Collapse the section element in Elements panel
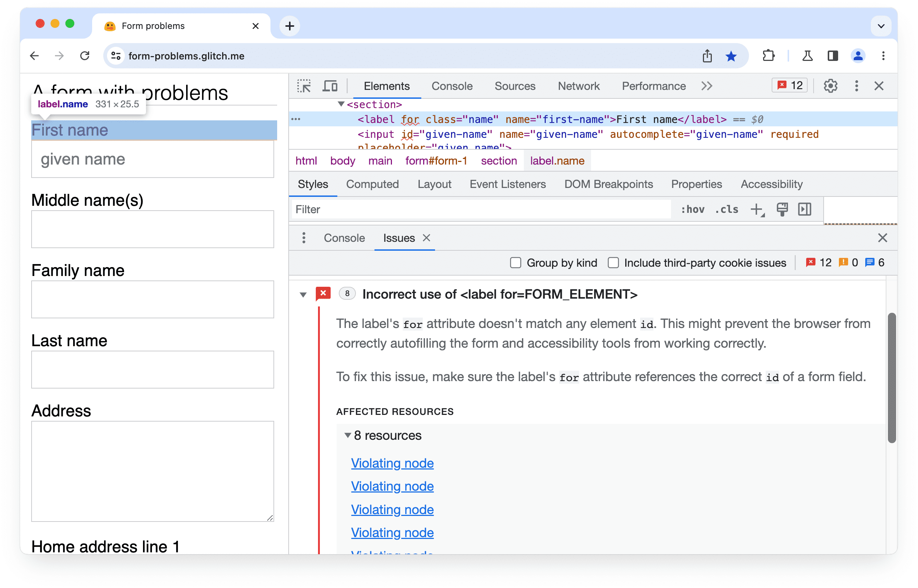 [x=341, y=105]
